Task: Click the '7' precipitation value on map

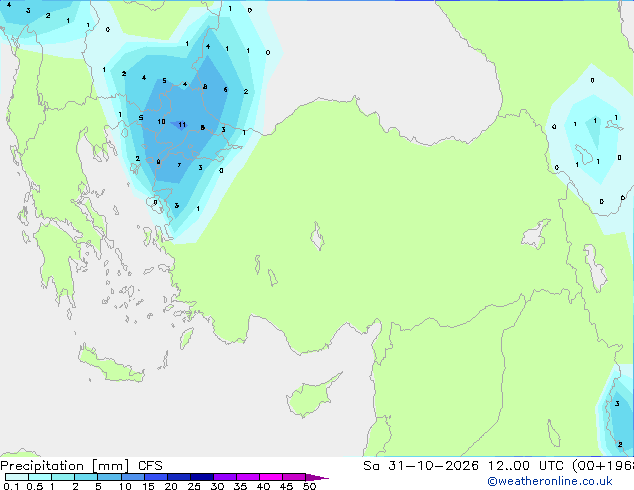Action: [x=179, y=165]
